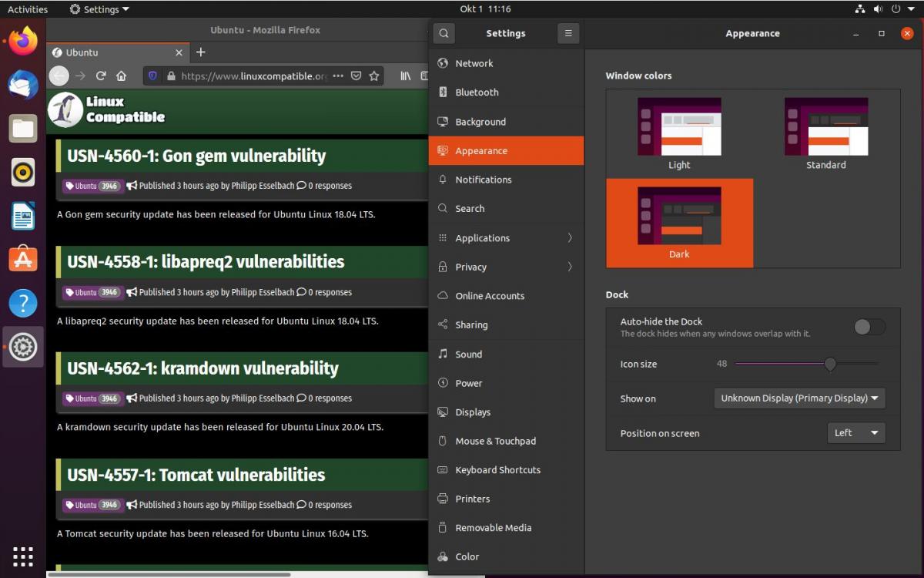924x578 pixels.
Task: Switch to Displays settings panel
Action: (x=473, y=412)
